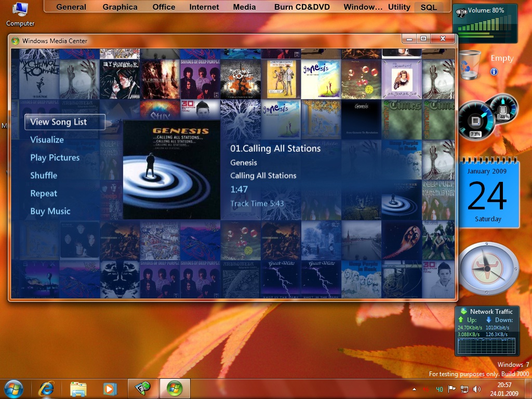Click the Windows Start orb

click(14, 389)
